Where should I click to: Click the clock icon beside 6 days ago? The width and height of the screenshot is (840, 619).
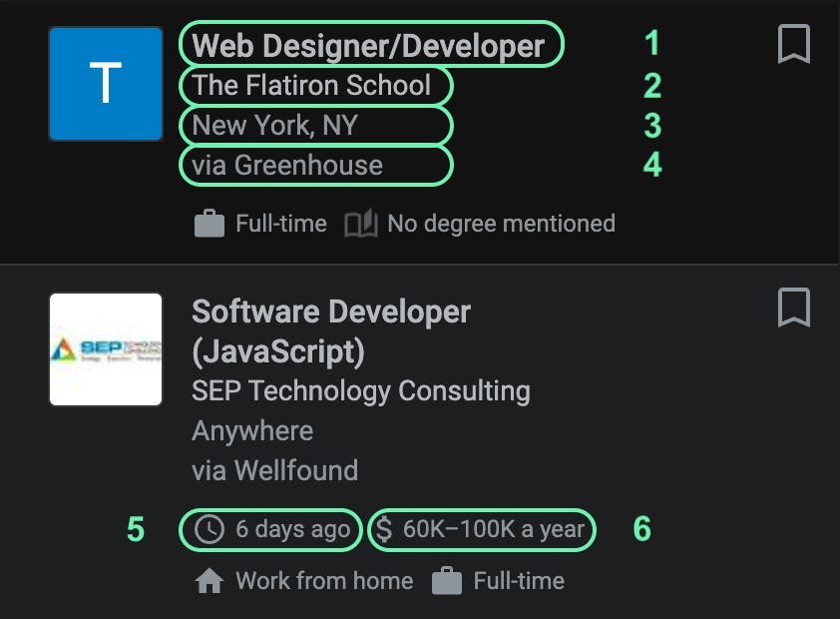(x=209, y=529)
